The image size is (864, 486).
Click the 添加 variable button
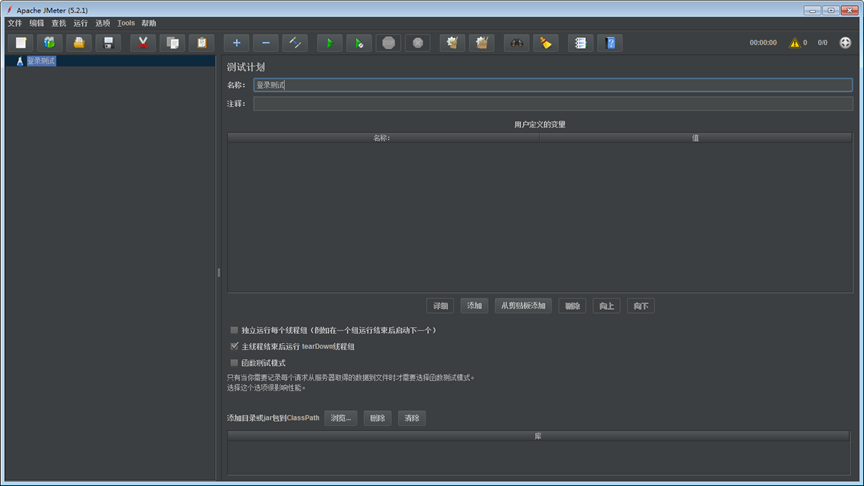[474, 306]
